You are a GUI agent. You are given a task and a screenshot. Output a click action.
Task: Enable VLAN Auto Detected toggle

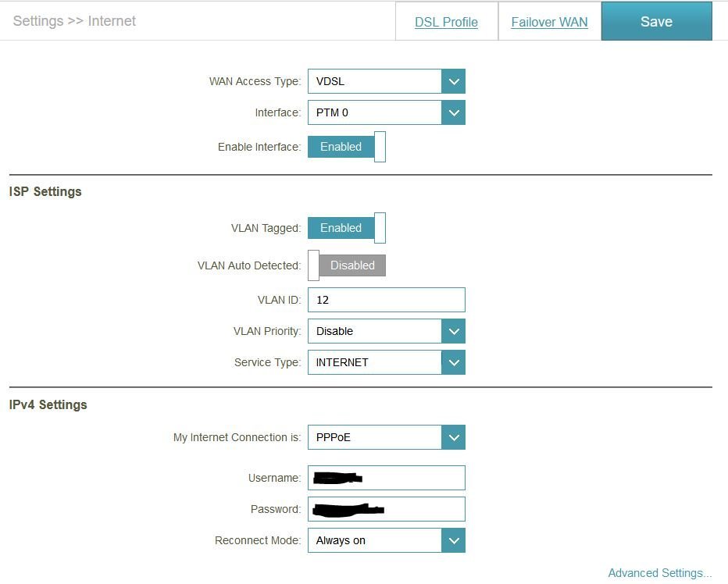[347, 265]
